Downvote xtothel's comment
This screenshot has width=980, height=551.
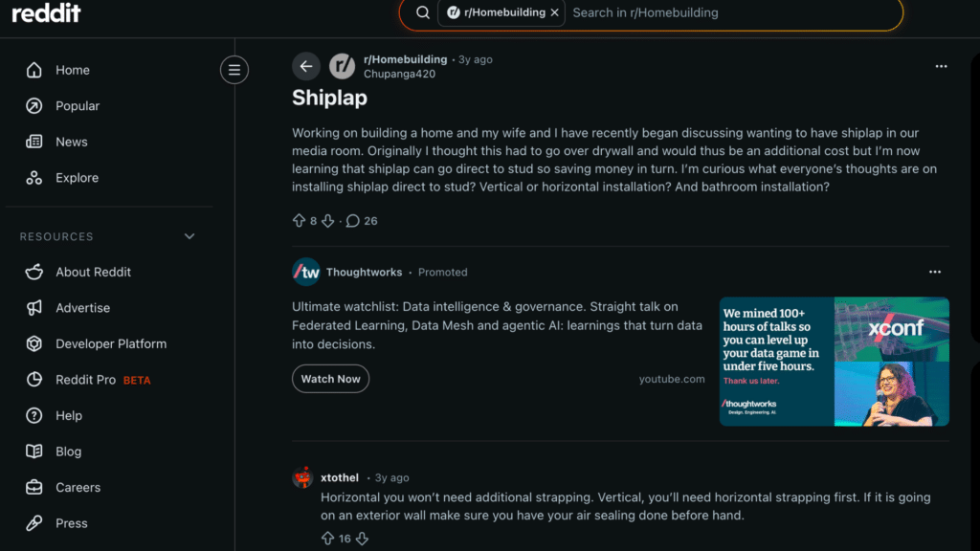(x=362, y=539)
